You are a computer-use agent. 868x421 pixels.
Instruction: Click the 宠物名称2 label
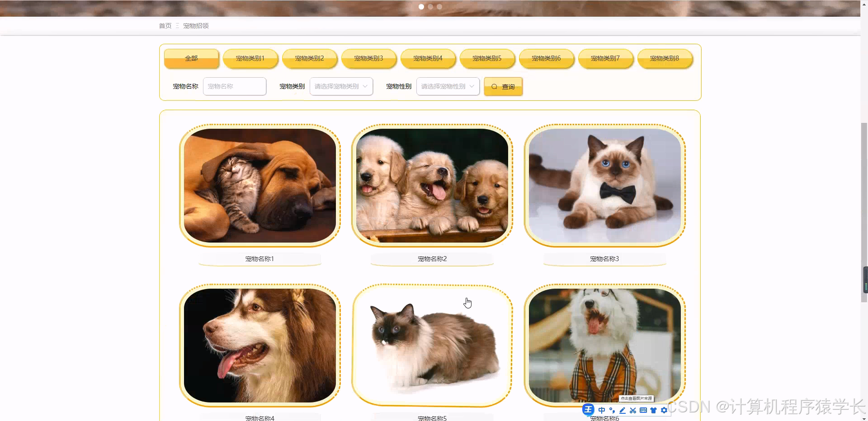[432, 259]
